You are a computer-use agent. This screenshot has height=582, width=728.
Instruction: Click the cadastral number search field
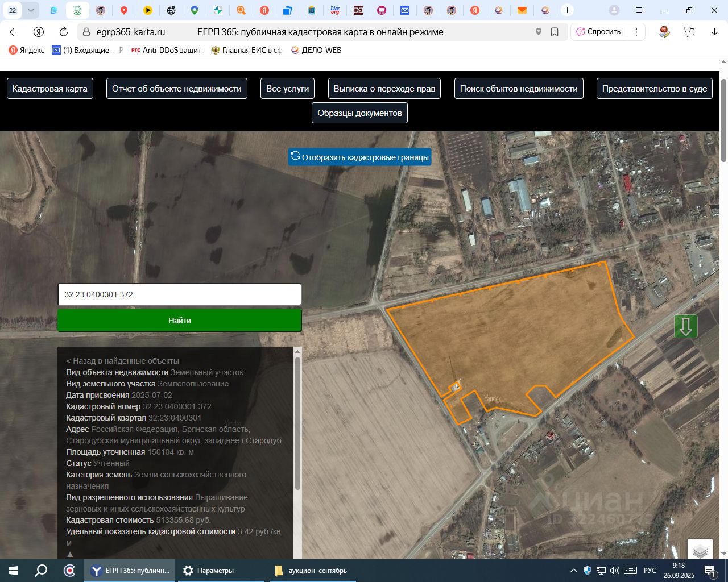[x=180, y=294]
